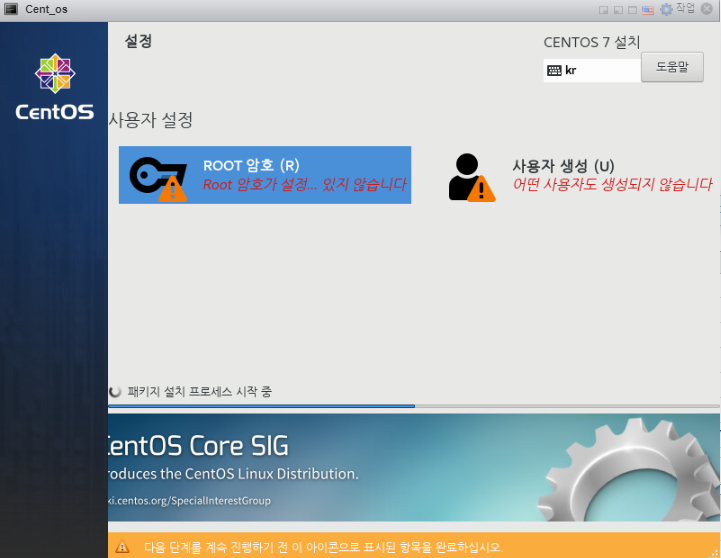Screen dimensions: 721x558
Task: Open the ROOT 암호 (R) setting
Action: (265, 175)
